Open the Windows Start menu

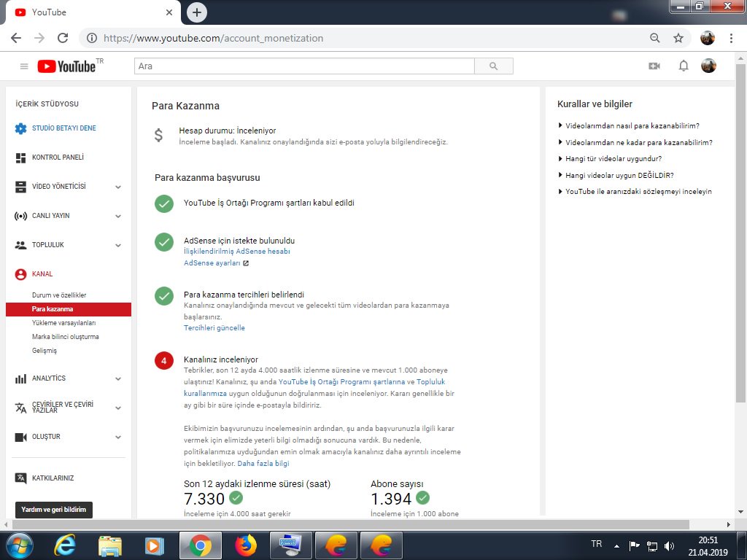coord(19,545)
